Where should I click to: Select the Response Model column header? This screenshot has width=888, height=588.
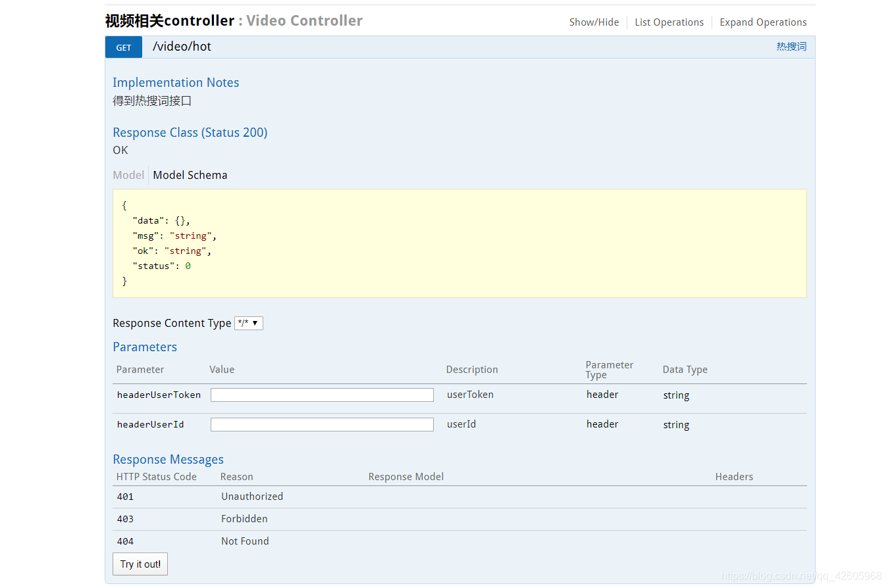point(406,477)
